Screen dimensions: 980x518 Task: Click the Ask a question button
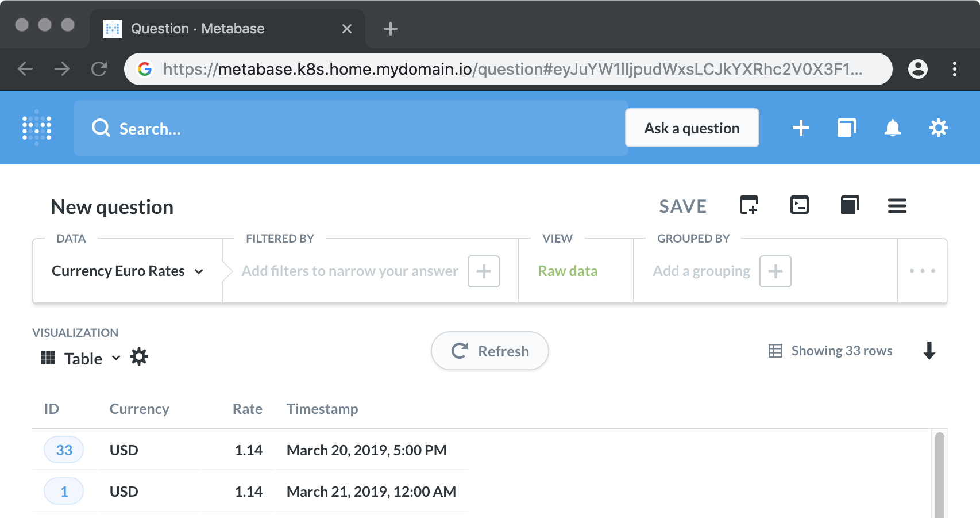tap(692, 128)
